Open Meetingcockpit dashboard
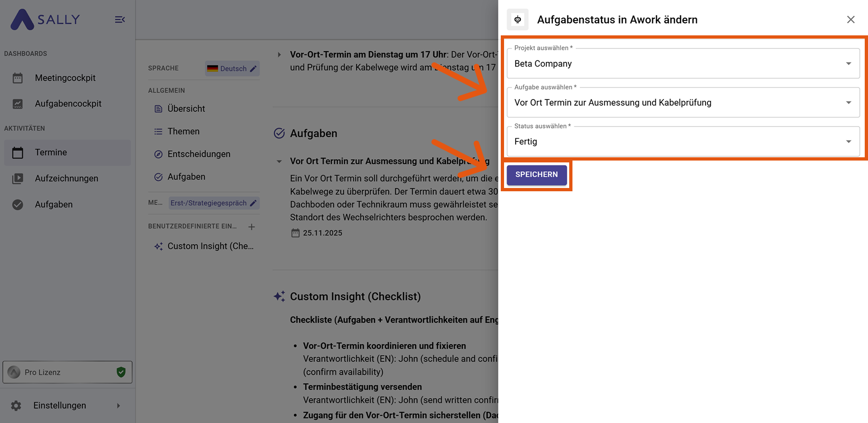The image size is (868, 423). 65,78
